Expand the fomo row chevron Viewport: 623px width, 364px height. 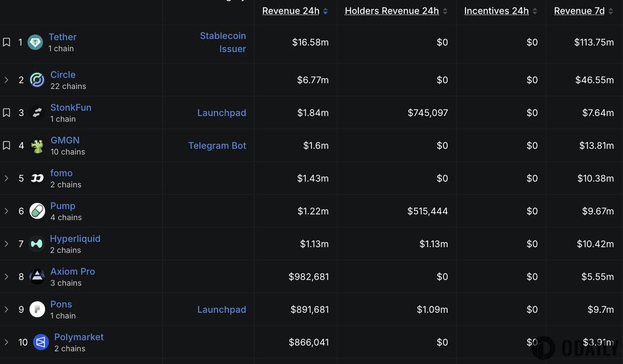pos(6,178)
